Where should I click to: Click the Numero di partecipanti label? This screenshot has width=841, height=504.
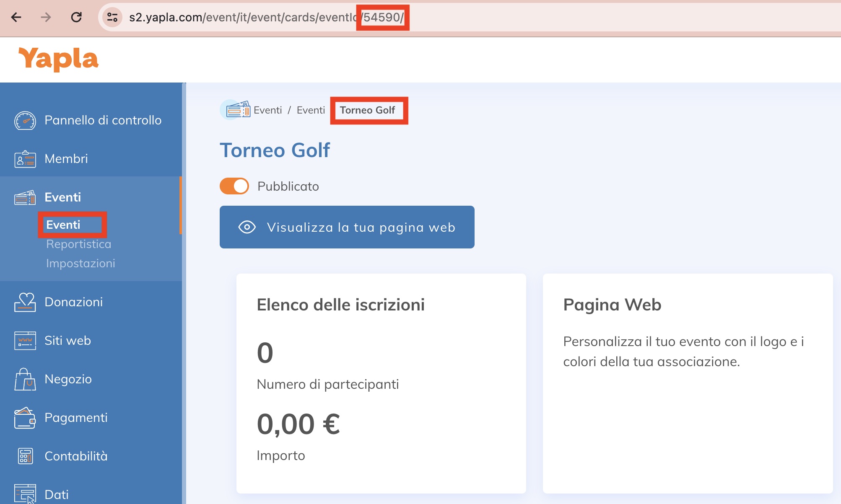point(328,384)
